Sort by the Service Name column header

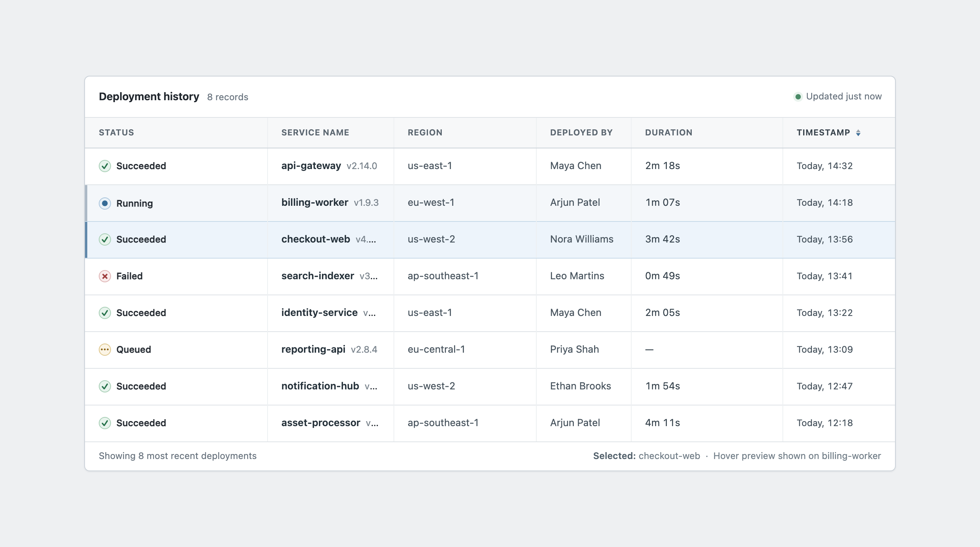[x=315, y=133]
